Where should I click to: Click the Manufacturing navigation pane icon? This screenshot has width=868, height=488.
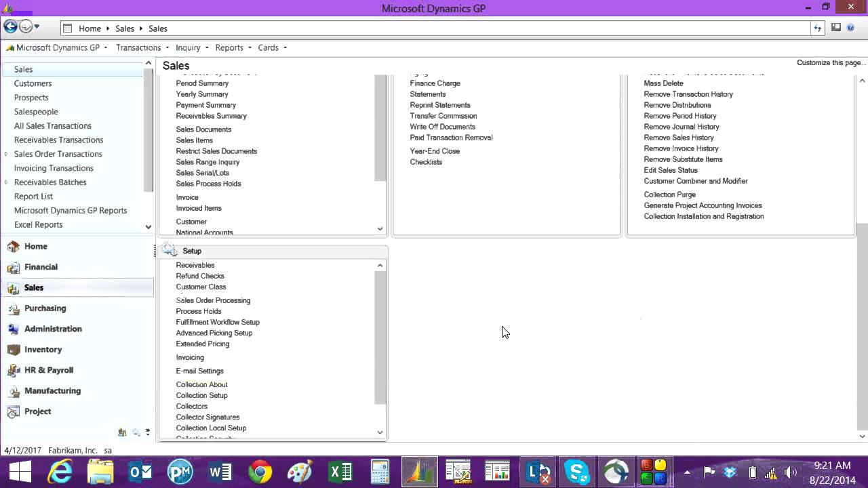(13, 391)
